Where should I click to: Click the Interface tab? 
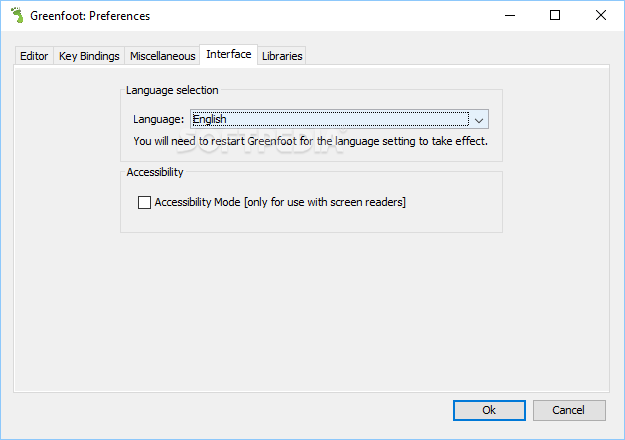point(228,54)
